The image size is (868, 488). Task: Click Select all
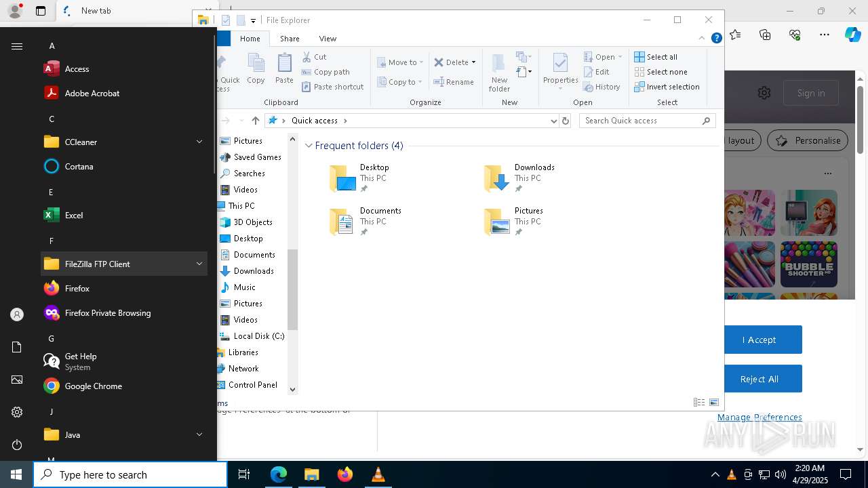pyautogui.click(x=656, y=57)
